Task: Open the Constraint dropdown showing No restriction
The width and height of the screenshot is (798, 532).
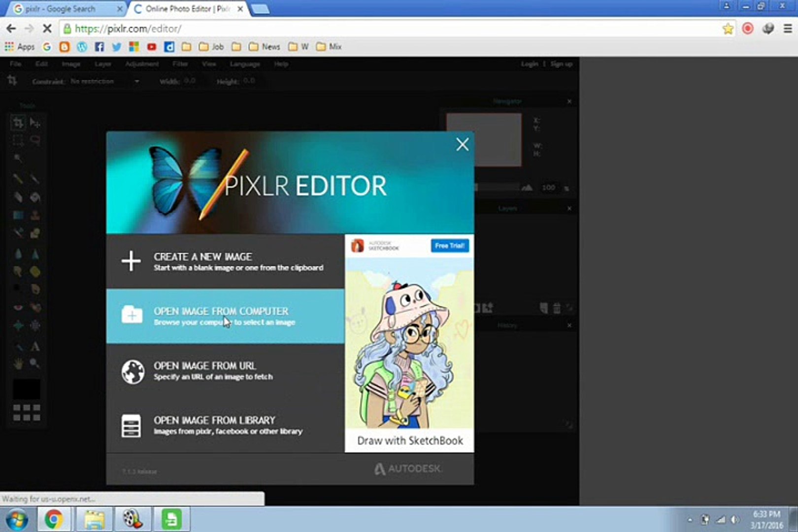Action: pos(104,81)
